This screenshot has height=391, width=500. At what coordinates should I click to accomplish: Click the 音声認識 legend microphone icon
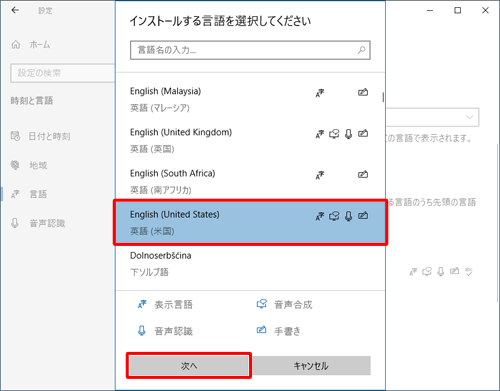point(142,331)
